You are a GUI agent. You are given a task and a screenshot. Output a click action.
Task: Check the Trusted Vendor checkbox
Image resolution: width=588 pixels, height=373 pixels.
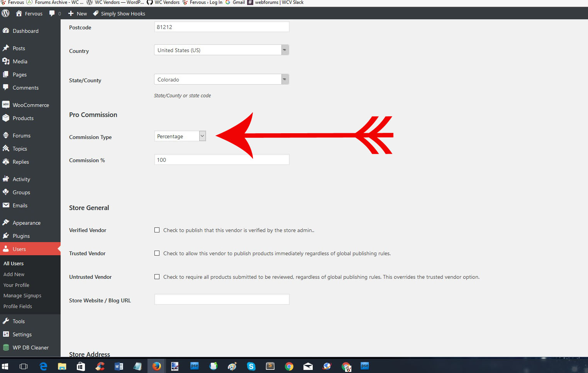pyautogui.click(x=157, y=253)
